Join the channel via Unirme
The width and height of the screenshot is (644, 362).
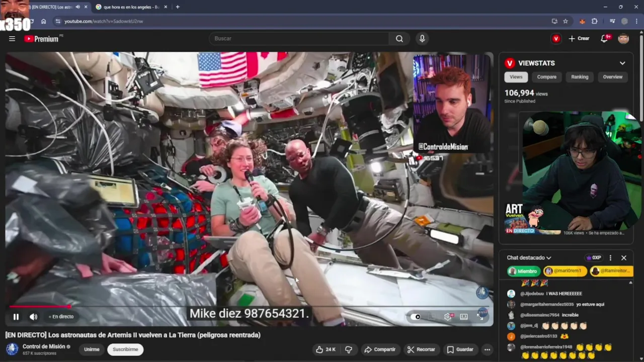click(x=92, y=349)
